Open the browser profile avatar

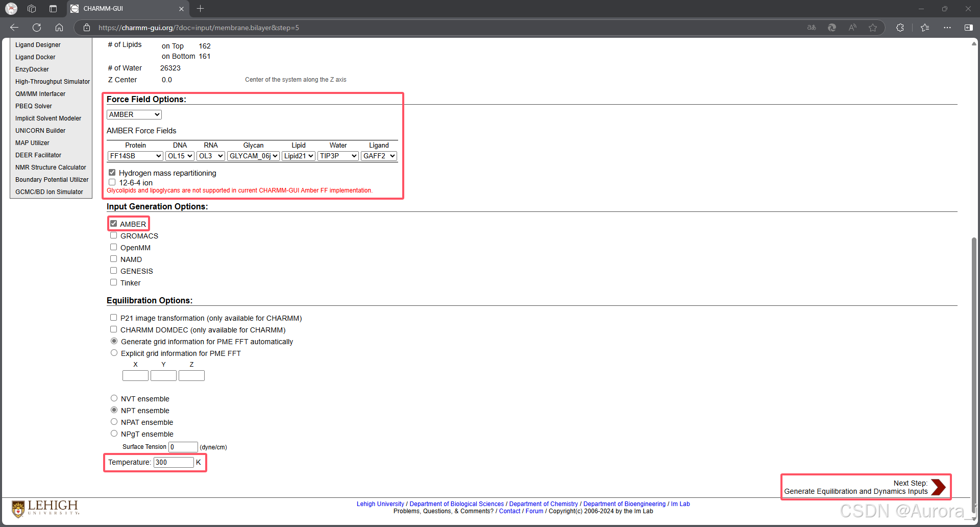pyautogui.click(x=11, y=9)
